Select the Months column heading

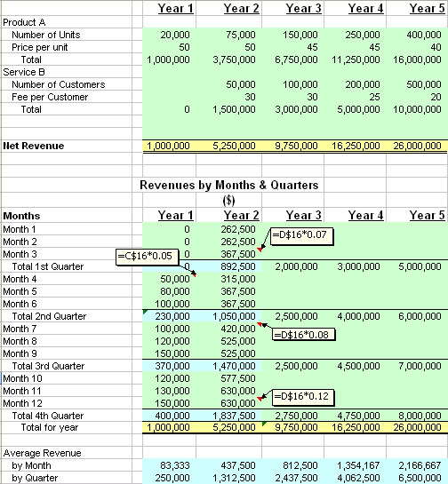pyautogui.click(x=21, y=216)
